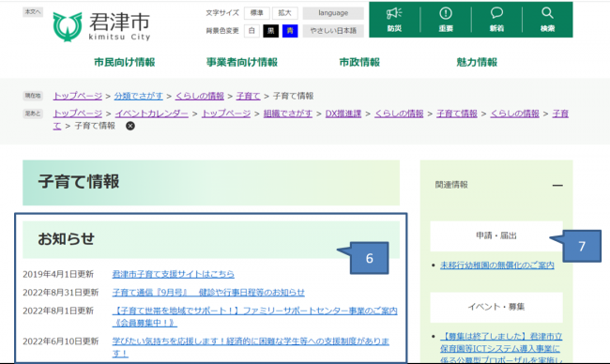This screenshot has width=610, height=364.
Task: Jump to main content via 本文へ
Action: tap(33, 12)
